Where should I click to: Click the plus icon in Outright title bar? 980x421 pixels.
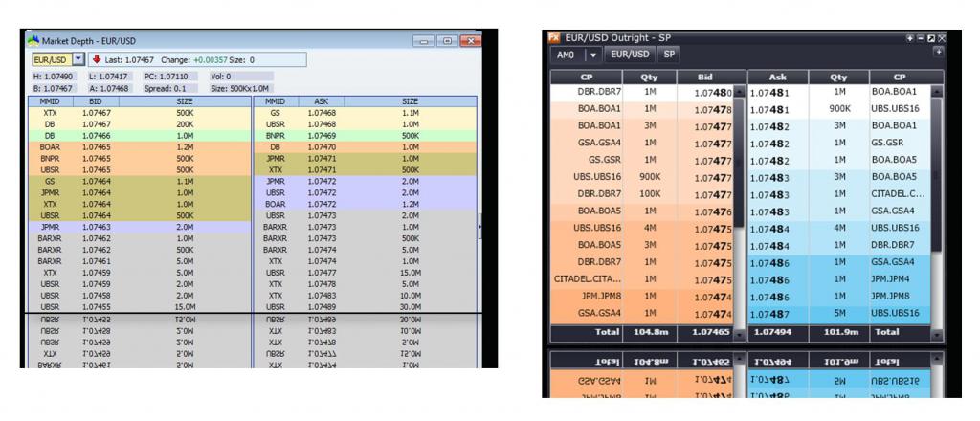[x=910, y=38]
